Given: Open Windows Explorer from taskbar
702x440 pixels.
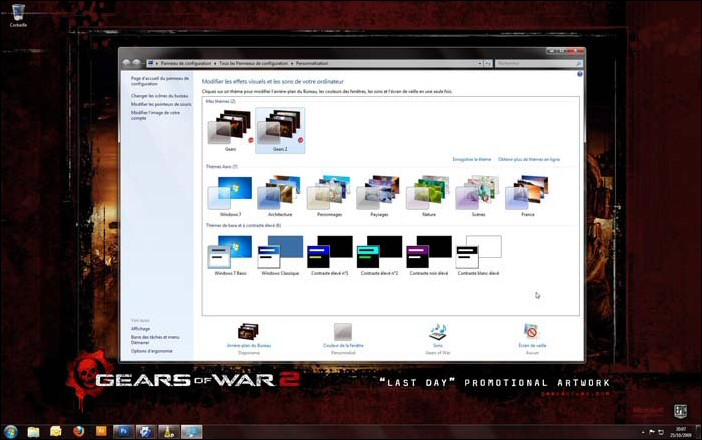Looking at the screenshot, I should [33, 431].
